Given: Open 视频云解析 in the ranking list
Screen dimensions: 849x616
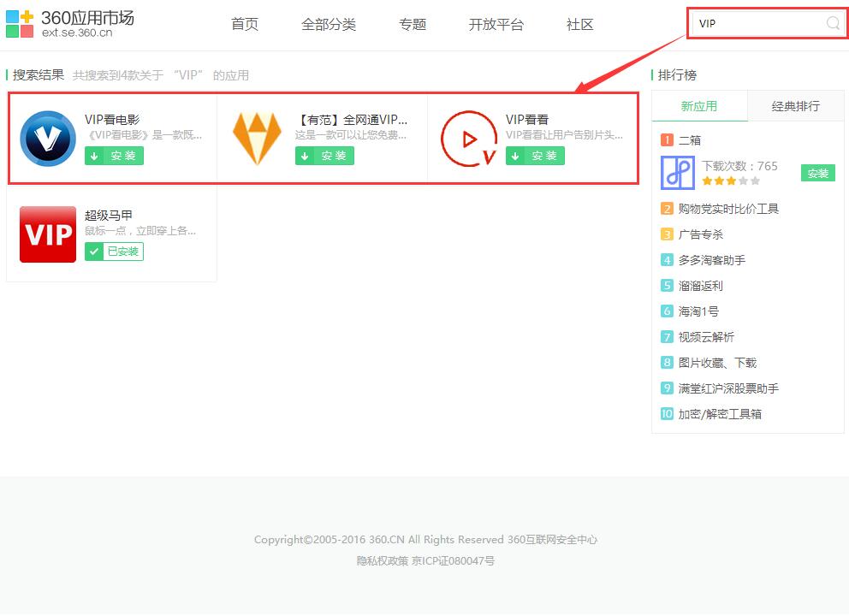Looking at the screenshot, I should pyautogui.click(x=706, y=336).
